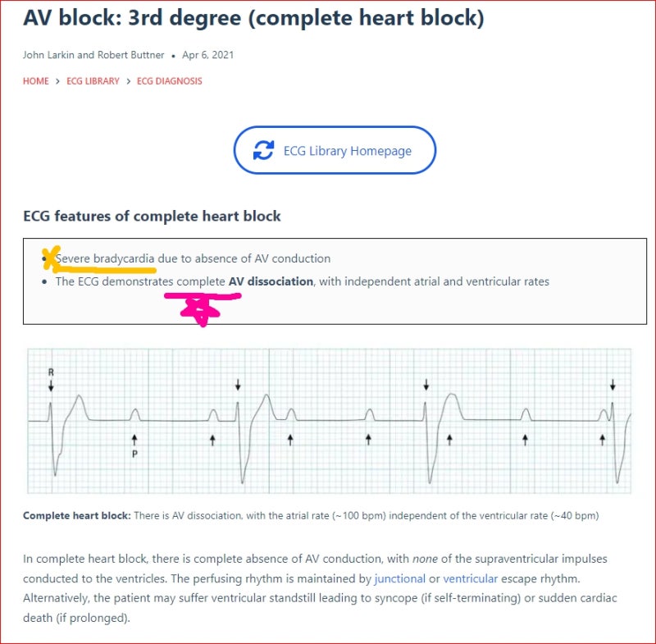Click the refresh icon inside the homepage button
656x644 pixels.
tap(262, 150)
